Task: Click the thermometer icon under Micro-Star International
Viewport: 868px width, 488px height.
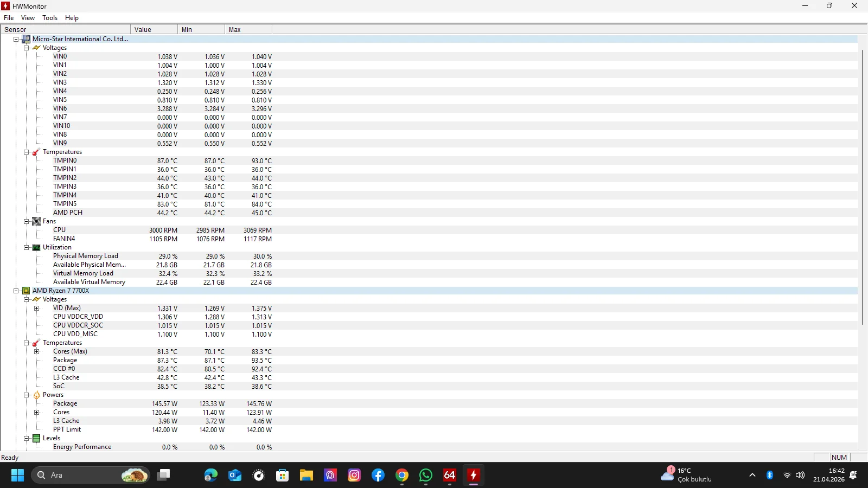Action: click(x=36, y=152)
